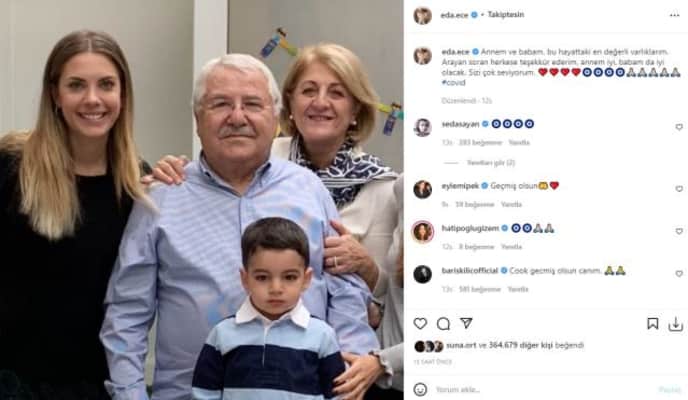
Task: Open hatipoglugizem's profile picture
Action: [x=423, y=231]
